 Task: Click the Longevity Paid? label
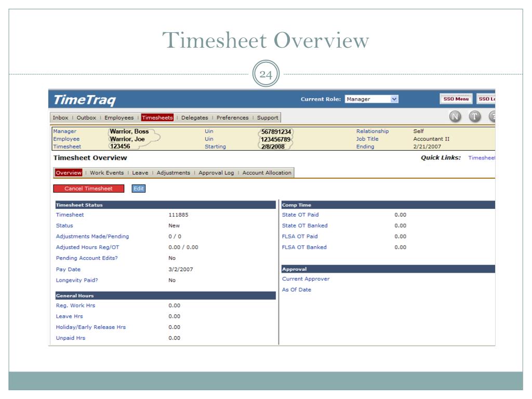(x=77, y=280)
